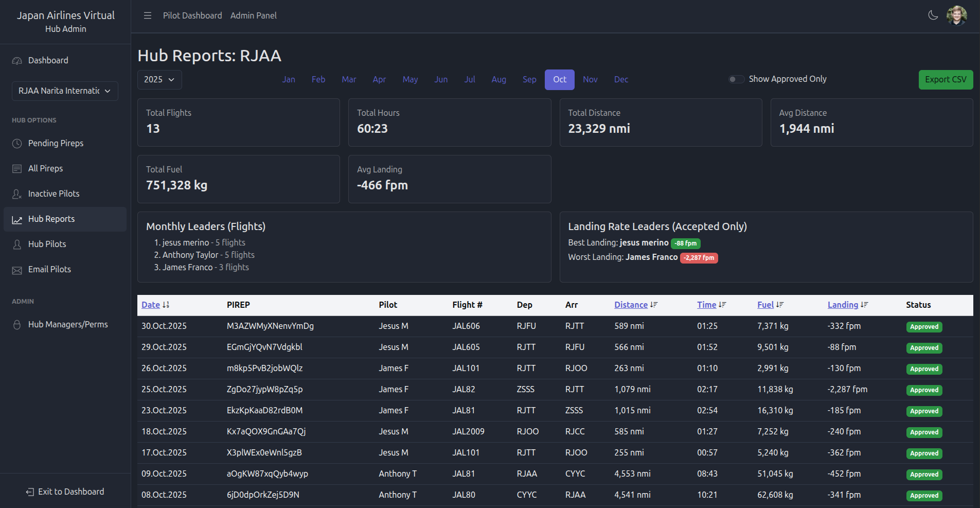This screenshot has width=980, height=508.
Task: Open Email Pilots in the sidebar
Action: click(x=65, y=269)
